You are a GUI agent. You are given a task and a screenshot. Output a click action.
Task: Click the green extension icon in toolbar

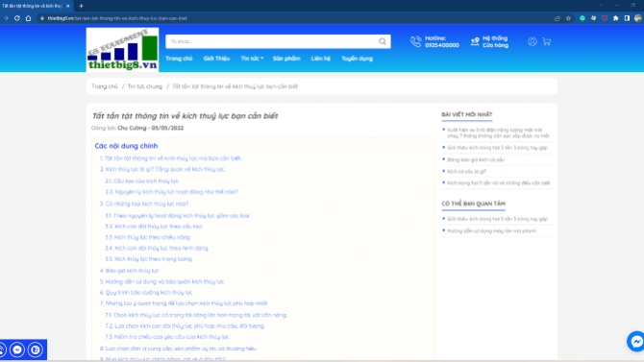click(x=582, y=18)
